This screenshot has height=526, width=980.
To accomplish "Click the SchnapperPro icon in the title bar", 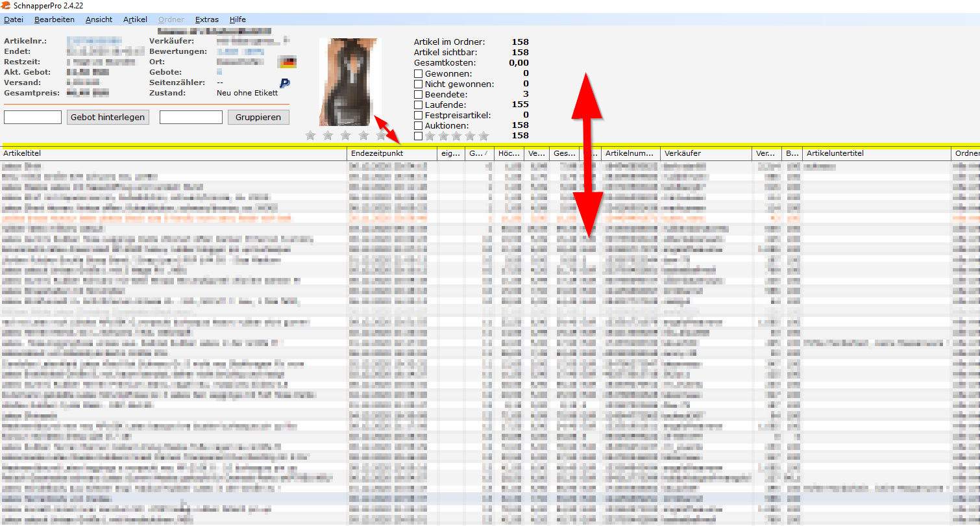I will click(6, 5).
